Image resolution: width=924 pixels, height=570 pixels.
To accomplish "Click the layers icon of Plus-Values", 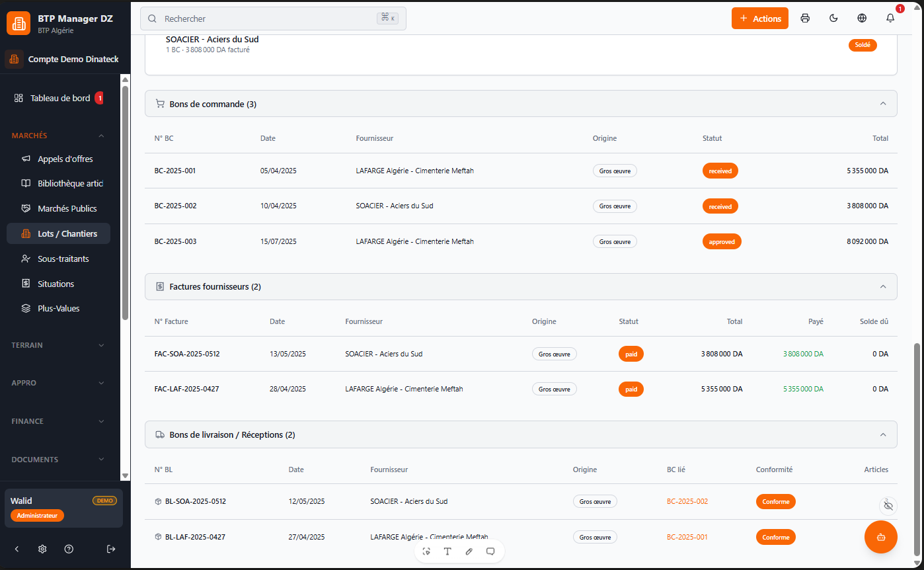I will 26,308.
